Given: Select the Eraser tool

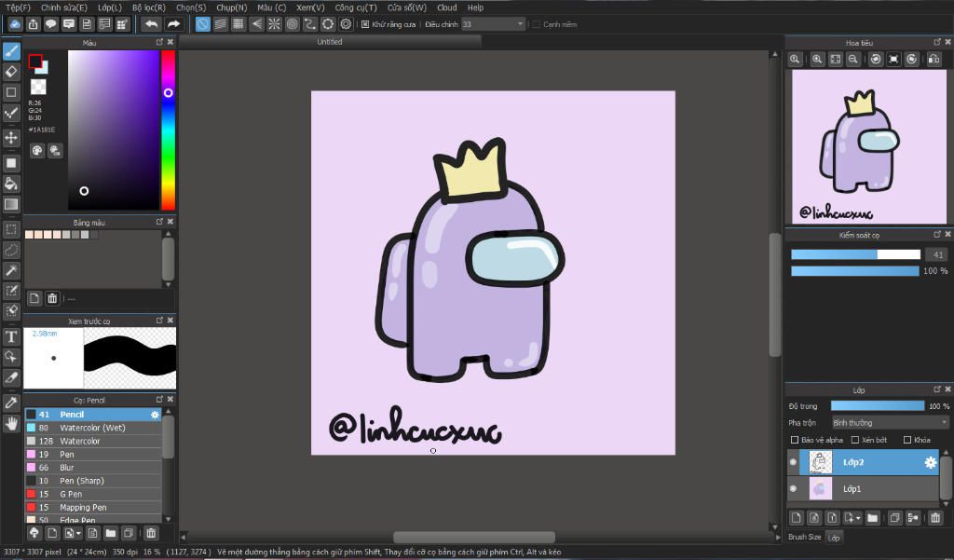Looking at the screenshot, I should tap(11, 72).
